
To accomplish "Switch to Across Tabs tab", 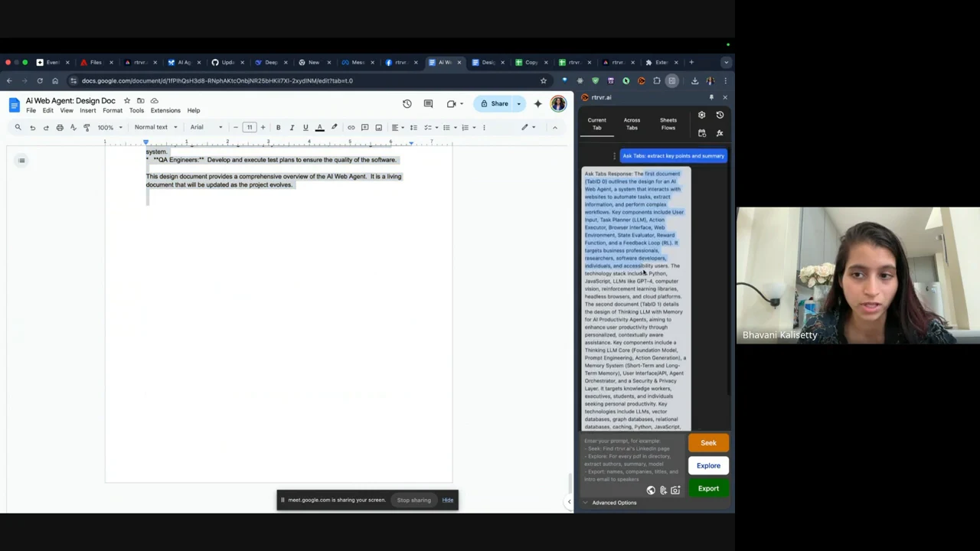I will tap(632, 124).
